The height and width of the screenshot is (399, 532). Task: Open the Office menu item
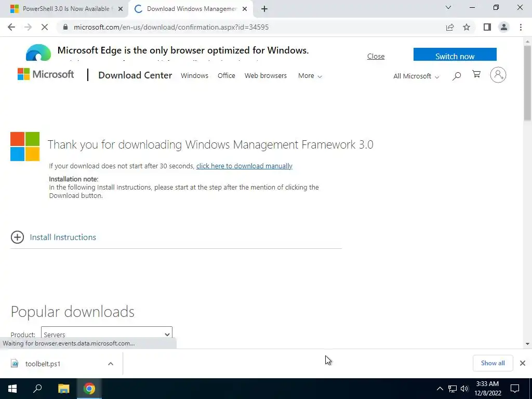(x=227, y=76)
